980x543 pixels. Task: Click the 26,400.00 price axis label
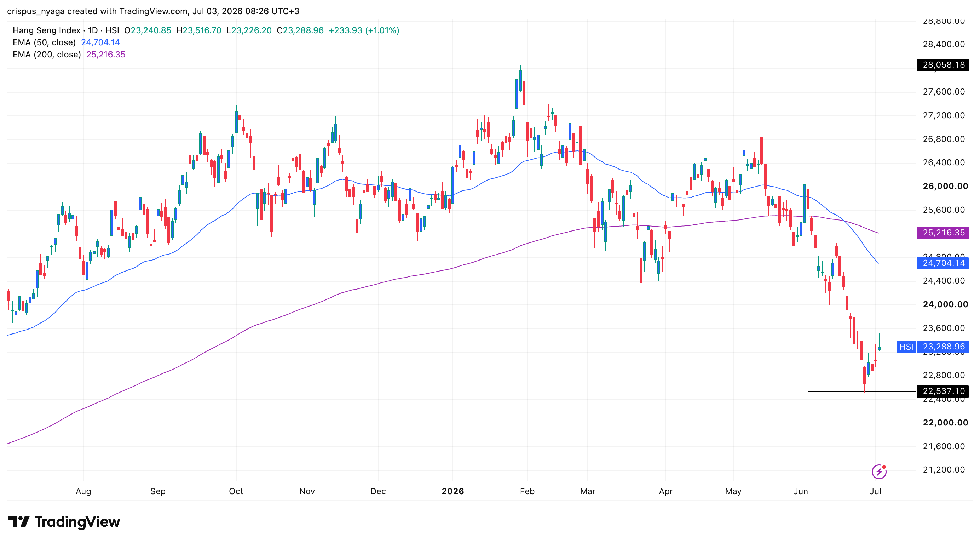tap(944, 162)
